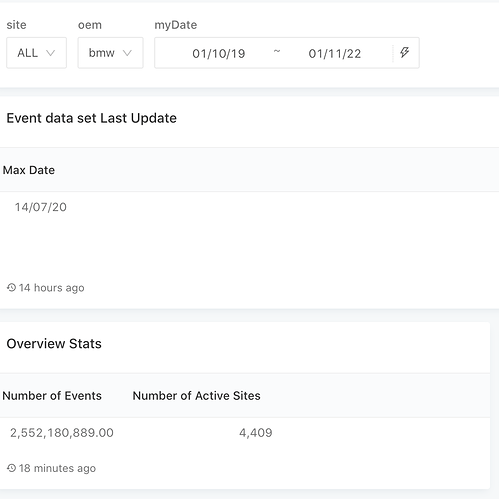
Task: Open the myDate range picker
Action: pos(287,53)
